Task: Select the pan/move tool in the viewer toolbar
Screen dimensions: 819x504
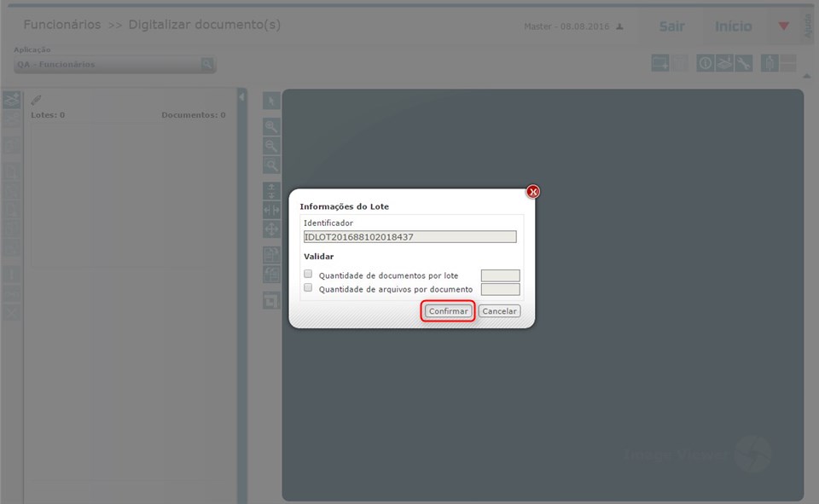Action: (x=270, y=229)
